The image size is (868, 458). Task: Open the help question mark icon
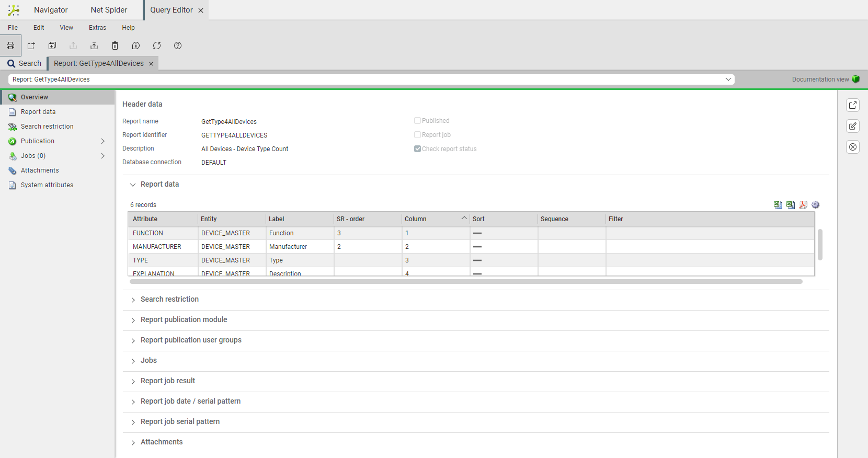pyautogui.click(x=178, y=46)
